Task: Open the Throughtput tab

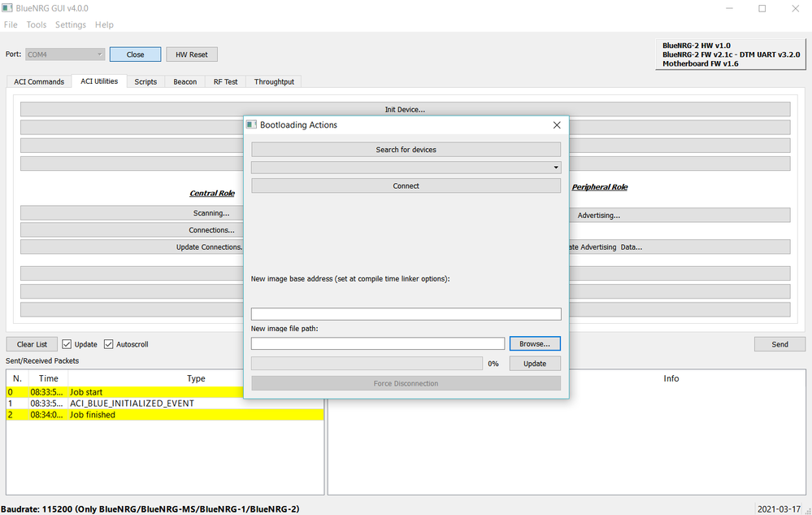Action: [x=274, y=82]
